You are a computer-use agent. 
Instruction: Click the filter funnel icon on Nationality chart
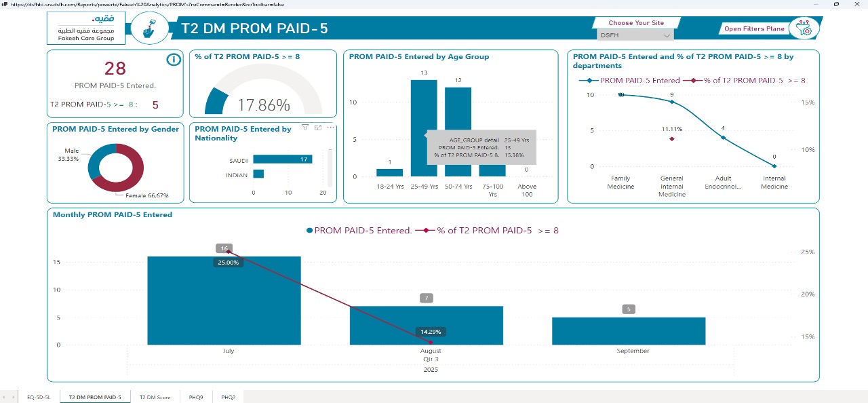click(x=305, y=127)
